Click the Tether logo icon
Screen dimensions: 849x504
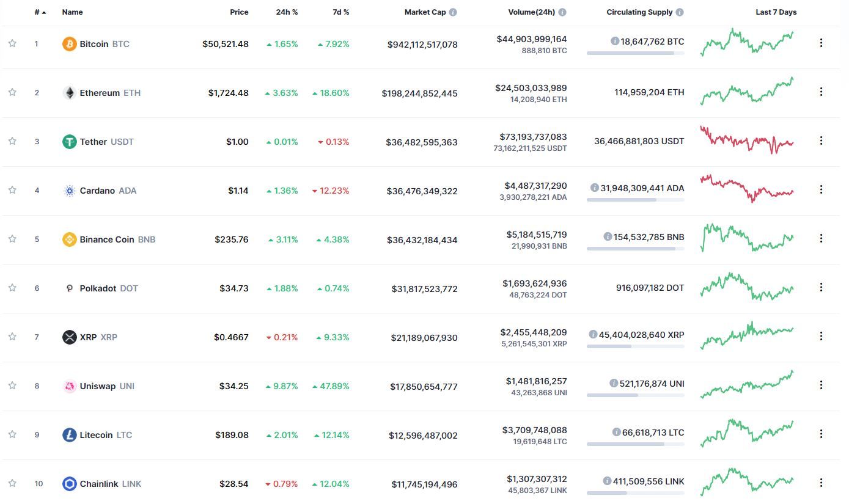[x=70, y=142]
